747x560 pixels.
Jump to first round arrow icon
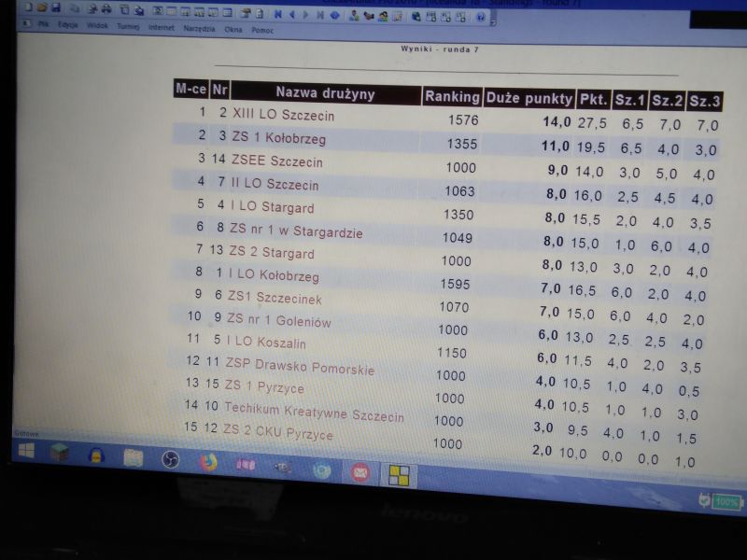277,14
